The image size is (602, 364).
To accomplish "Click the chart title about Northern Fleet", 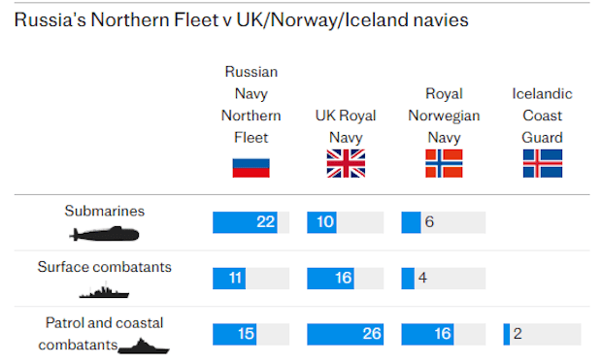I will click(241, 20).
